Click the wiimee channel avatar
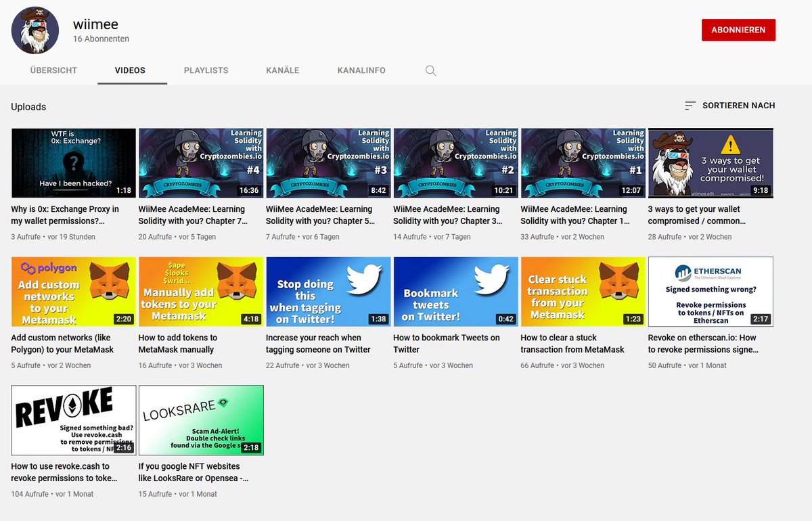Viewport: 812px width, 521px height. coord(35,30)
